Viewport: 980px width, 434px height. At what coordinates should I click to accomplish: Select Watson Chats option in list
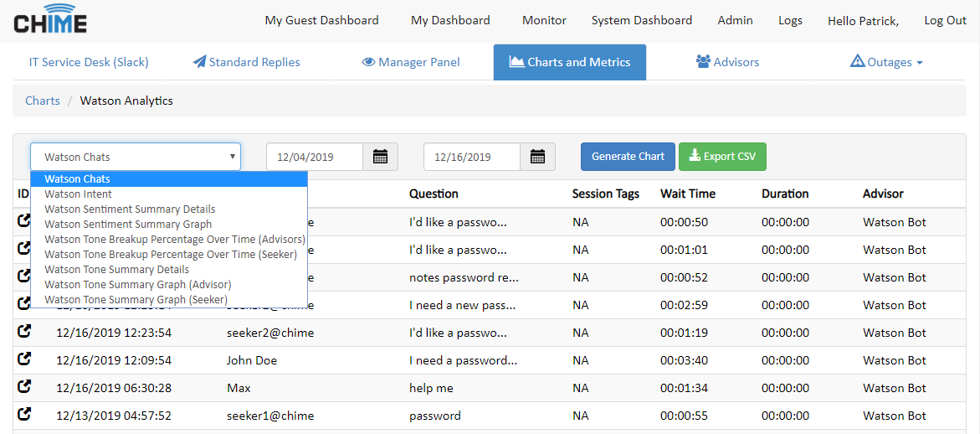coord(169,178)
